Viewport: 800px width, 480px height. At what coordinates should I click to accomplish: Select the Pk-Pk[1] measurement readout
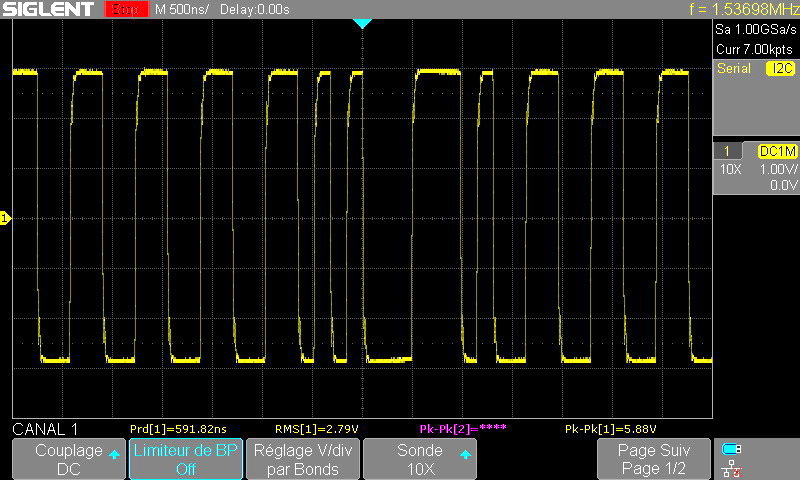pos(610,429)
